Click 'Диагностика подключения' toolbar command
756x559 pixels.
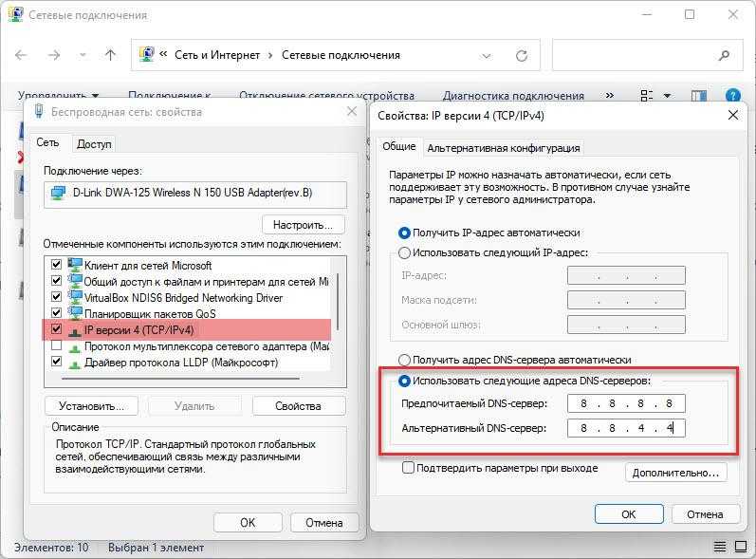[513, 96]
